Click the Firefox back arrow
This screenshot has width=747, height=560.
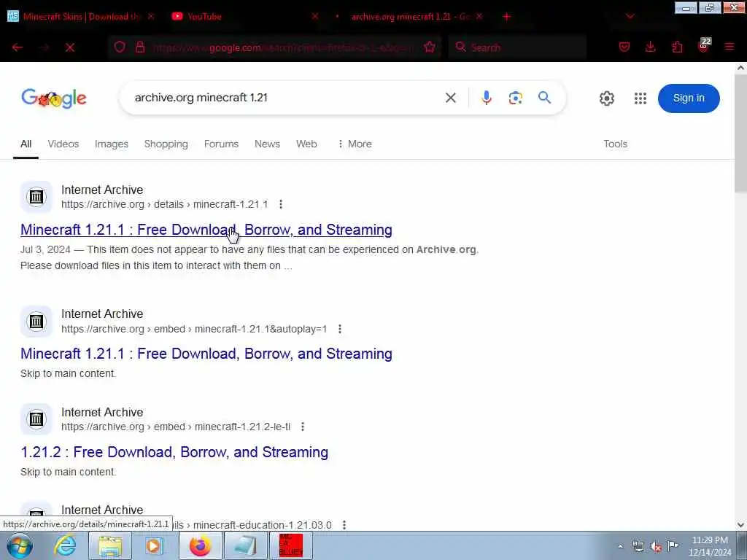(x=18, y=47)
